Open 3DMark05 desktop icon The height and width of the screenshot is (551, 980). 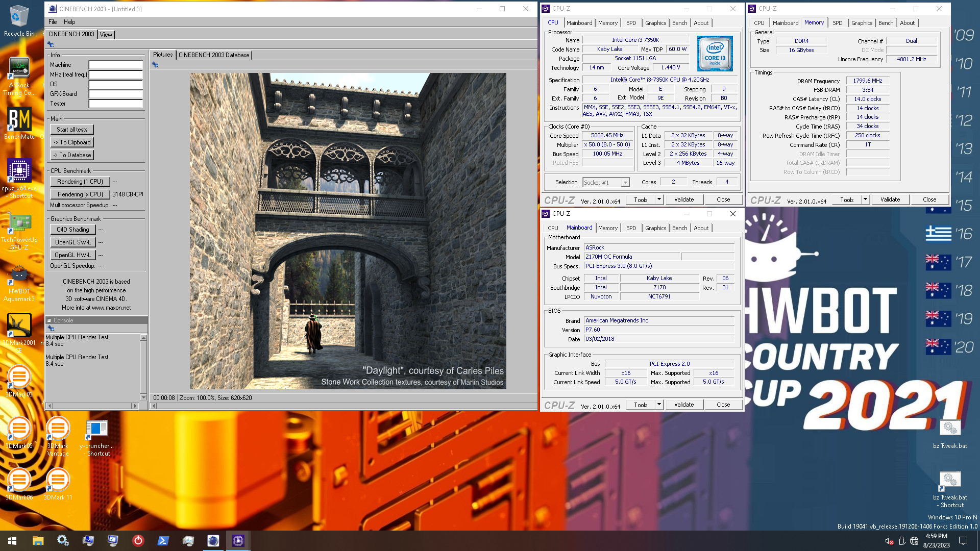pyautogui.click(x=19, y=433)
